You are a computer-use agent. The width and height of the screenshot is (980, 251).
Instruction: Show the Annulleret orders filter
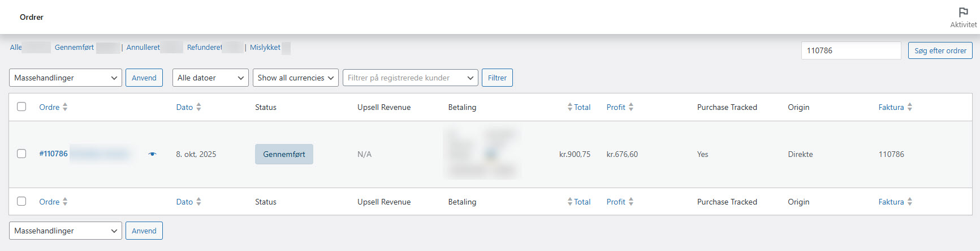[143, 48]
